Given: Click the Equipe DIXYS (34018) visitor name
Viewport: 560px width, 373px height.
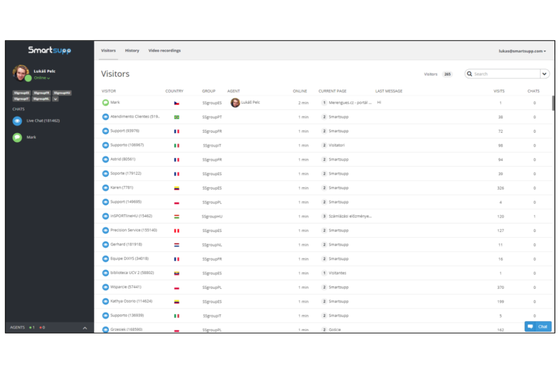Looking at the screenshot, I should click(x=130, y=258).
